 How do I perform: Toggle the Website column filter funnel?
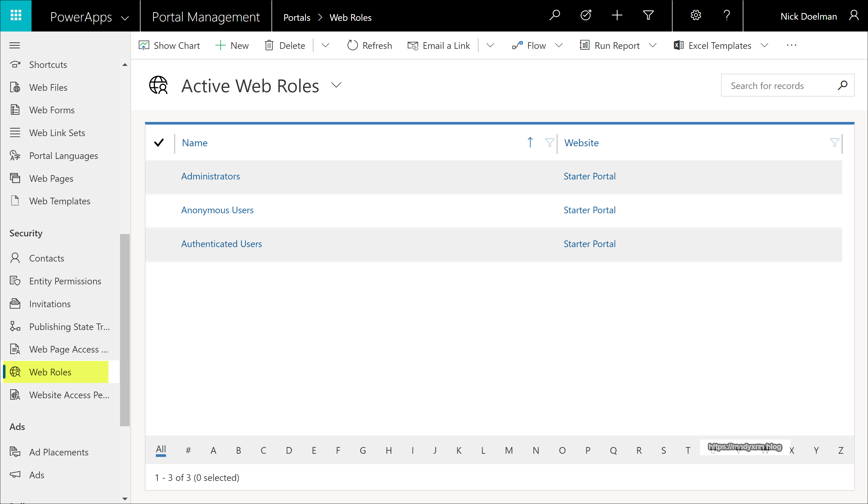click(x=834, y=142)
